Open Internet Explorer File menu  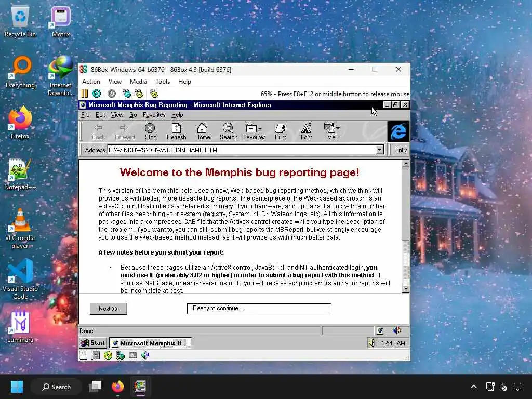[x=85, y=115]
